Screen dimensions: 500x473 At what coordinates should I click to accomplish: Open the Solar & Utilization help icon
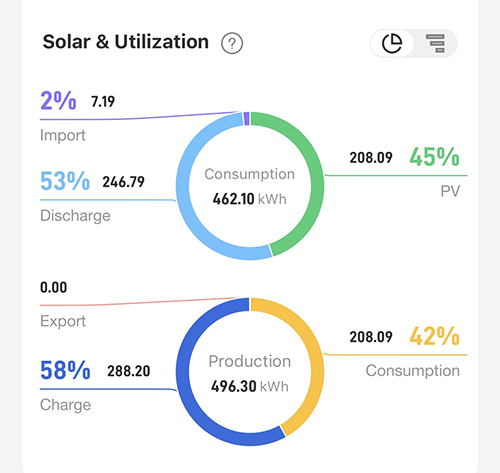point(232,43)
